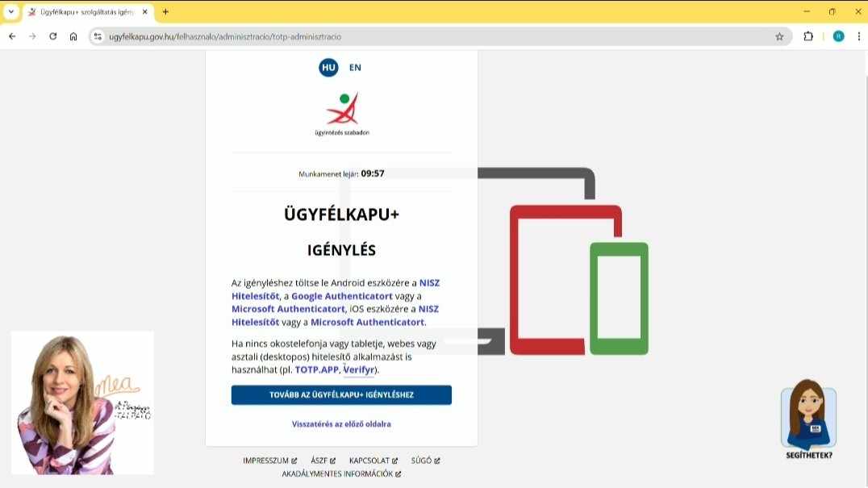Click the Munkamenet lejár 09:57 timer text
The width and height of the screenshot is (868, 488).
click(341, 173)
